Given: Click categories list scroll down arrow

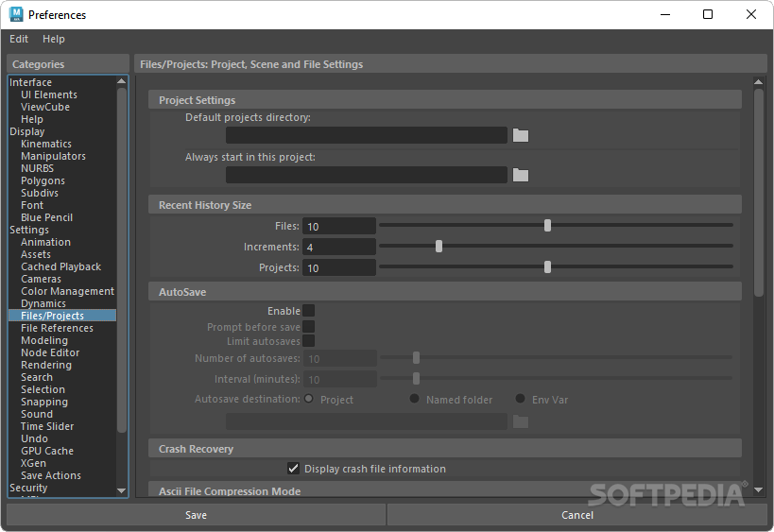Looking at the screenshot, I should 121,490.
